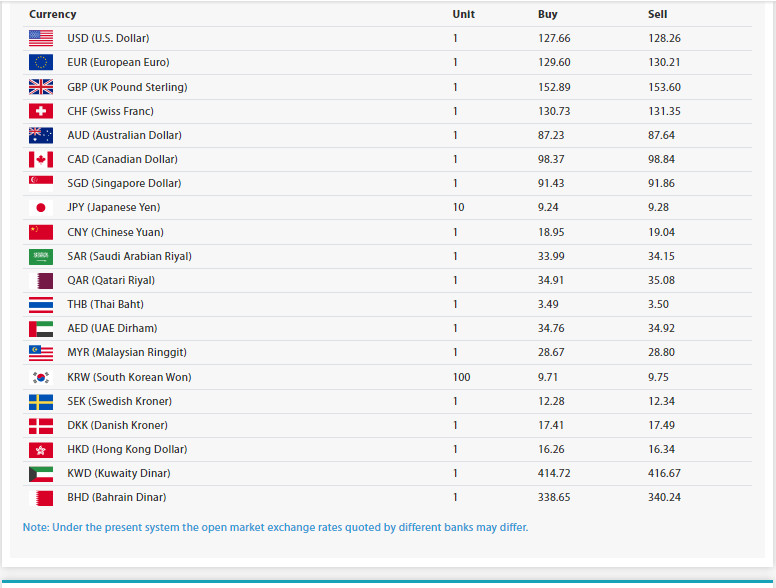Image resolution: width=776 pixels, height=588 pixels.
Task: Click the Swiss flag icon
Action: click(41, 111)
